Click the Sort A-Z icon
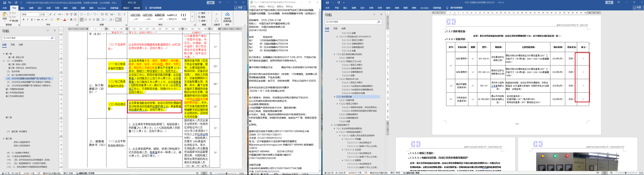The height and width of the screenshot is (175, 644). (119, 14)
